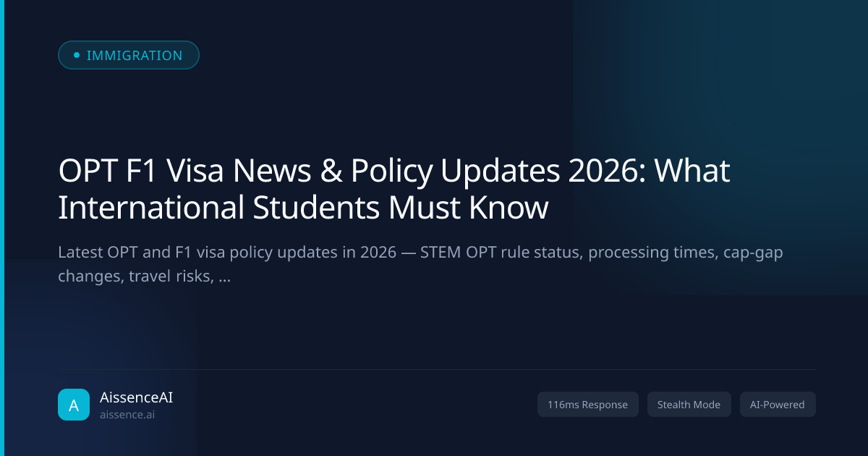Open the aissence.ai website link
Screen dimensions: 868x456
(127, 415)
